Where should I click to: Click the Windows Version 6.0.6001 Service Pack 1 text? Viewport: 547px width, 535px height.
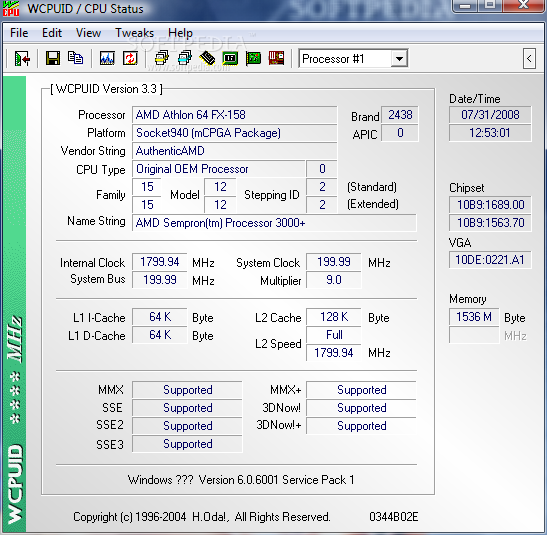pyautogui.click(x=241, y=480)
